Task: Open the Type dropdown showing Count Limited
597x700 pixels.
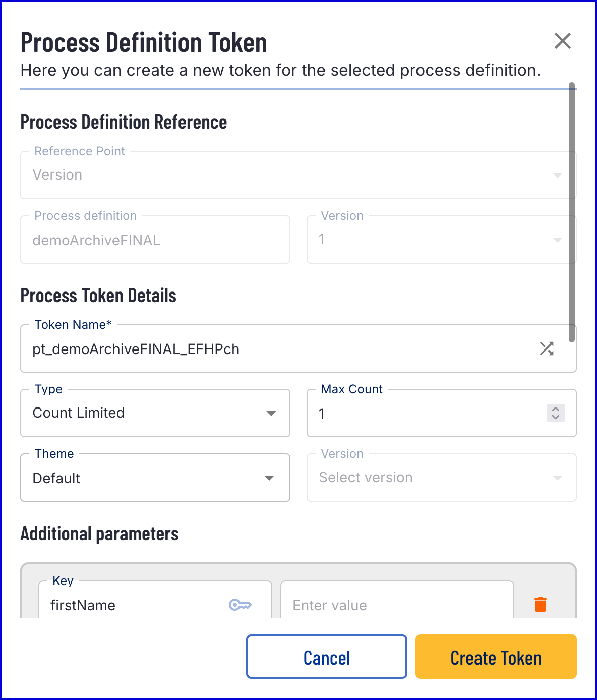Action: [x=155, y=413]
